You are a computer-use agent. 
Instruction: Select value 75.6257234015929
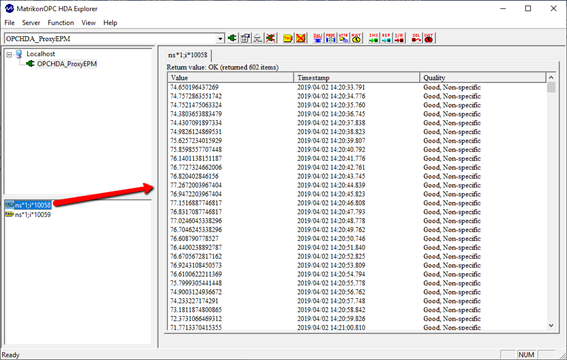(196, 141)
